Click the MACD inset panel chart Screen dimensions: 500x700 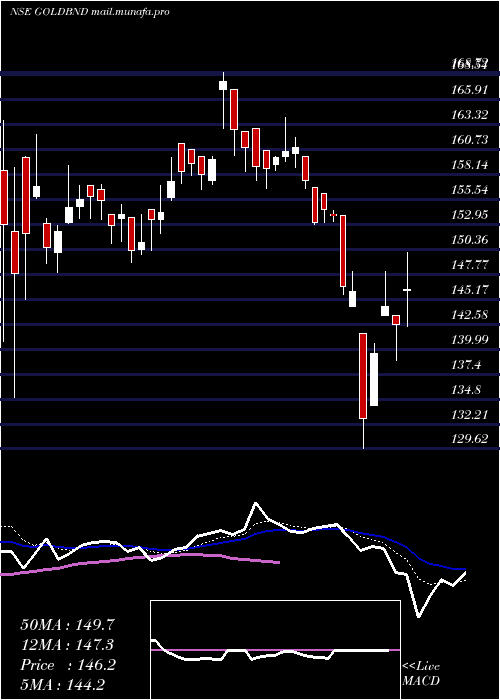[x=275, y=650]
